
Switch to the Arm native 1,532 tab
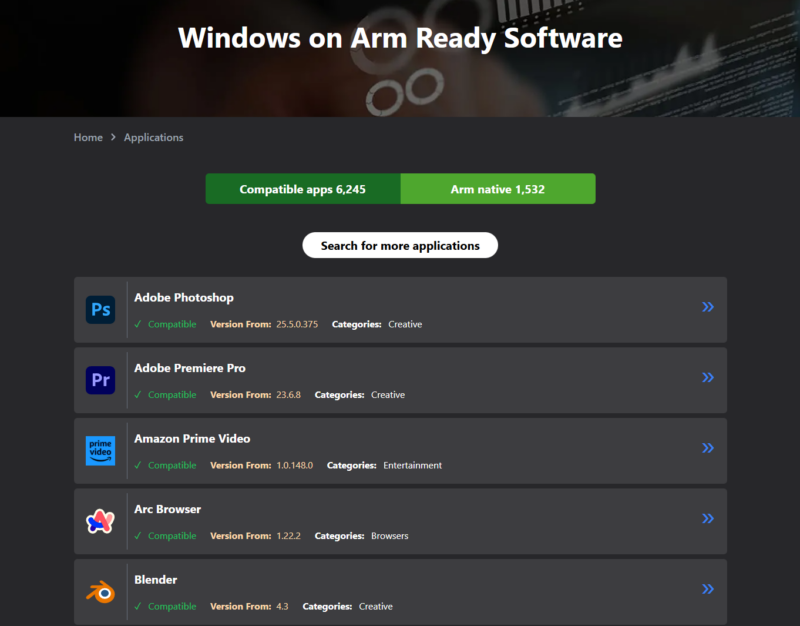coord(497,189)
